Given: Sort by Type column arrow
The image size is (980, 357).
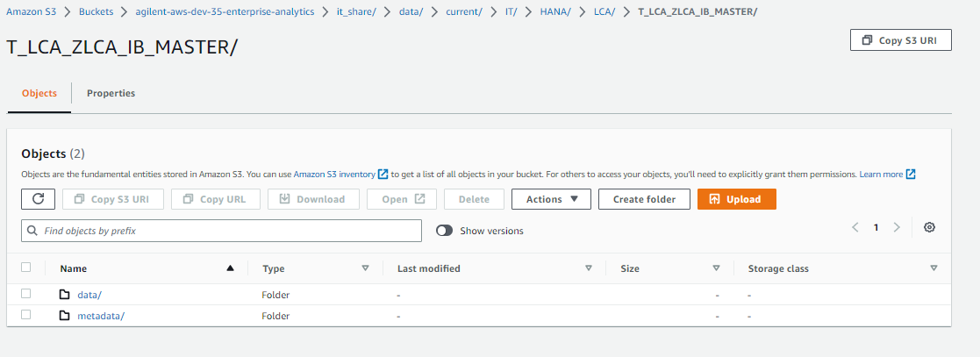Looking at the screenshot, I should pyautogui.click(x=365, y=268).
